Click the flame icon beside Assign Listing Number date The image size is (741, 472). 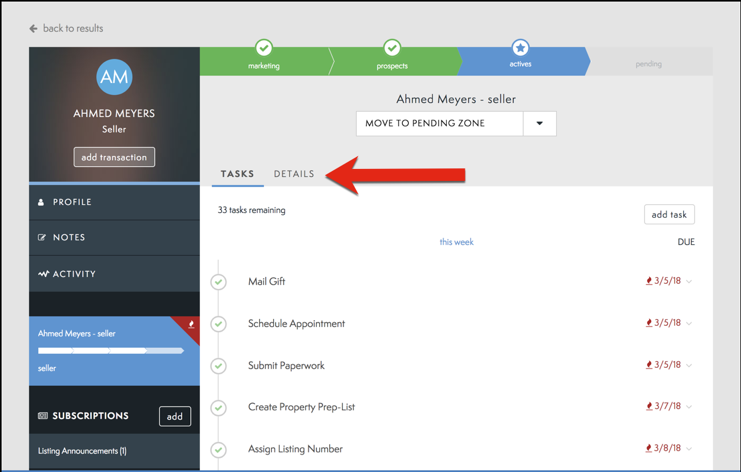point(649,449)
